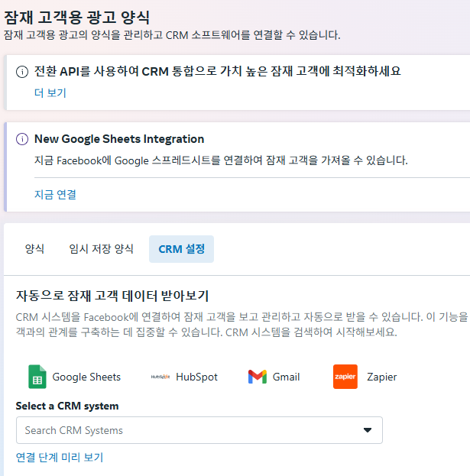Click inside the Search CRM Systems field

click(x=199, y=430)
